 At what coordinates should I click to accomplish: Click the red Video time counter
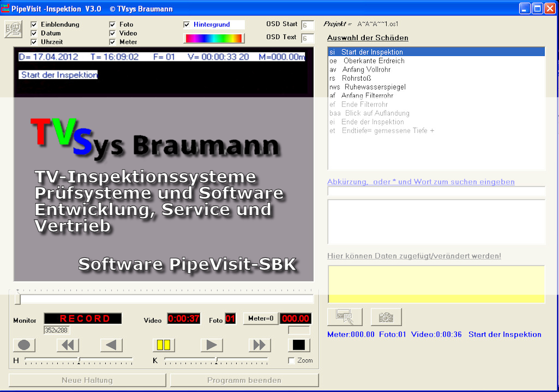click(184, 319)
